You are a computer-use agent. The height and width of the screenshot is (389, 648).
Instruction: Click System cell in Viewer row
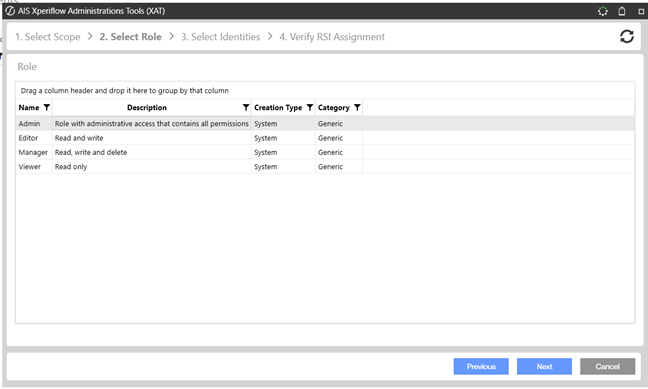[283, 167]
